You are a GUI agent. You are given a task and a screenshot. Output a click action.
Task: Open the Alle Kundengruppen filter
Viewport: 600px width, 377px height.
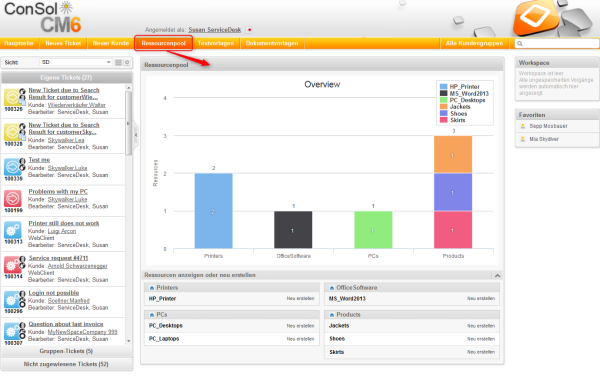(x=474, y=43)
